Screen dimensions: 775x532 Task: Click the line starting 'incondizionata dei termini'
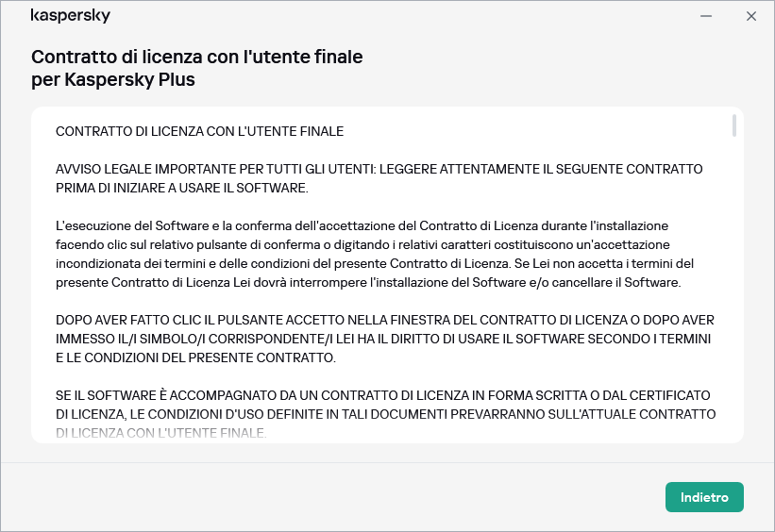[375, 264]
